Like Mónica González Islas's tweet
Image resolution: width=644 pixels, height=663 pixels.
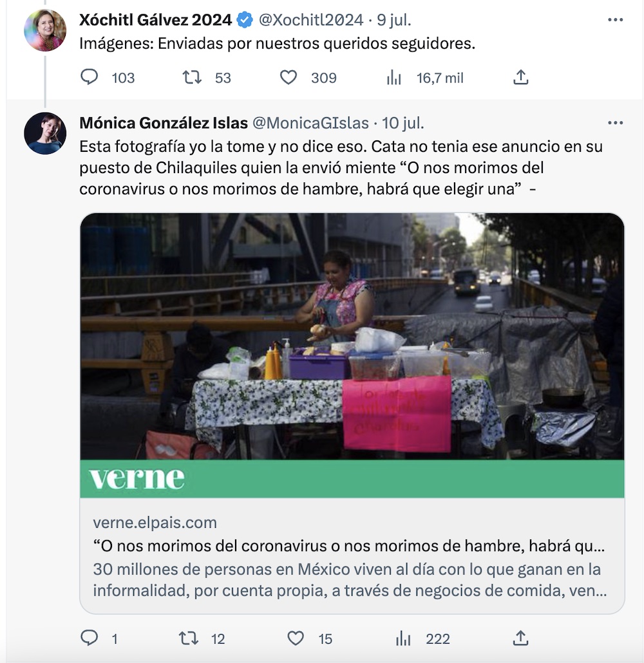click(x=295, y=638)
